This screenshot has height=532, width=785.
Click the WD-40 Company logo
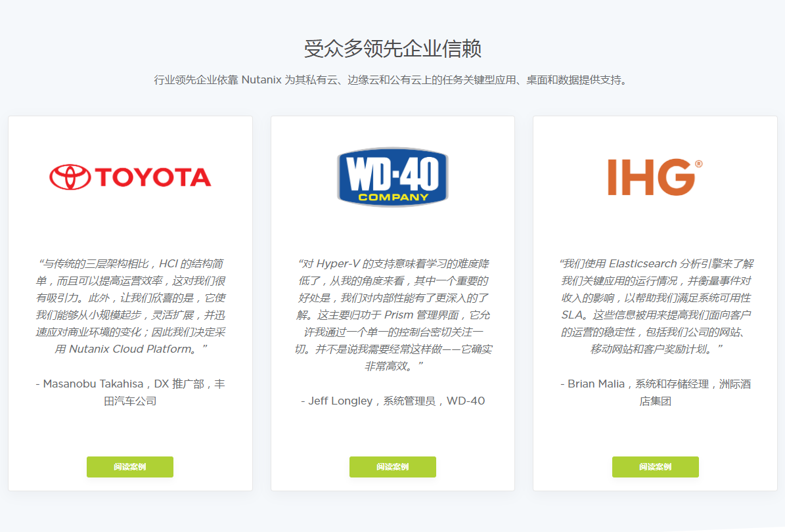tap(392, 175)
